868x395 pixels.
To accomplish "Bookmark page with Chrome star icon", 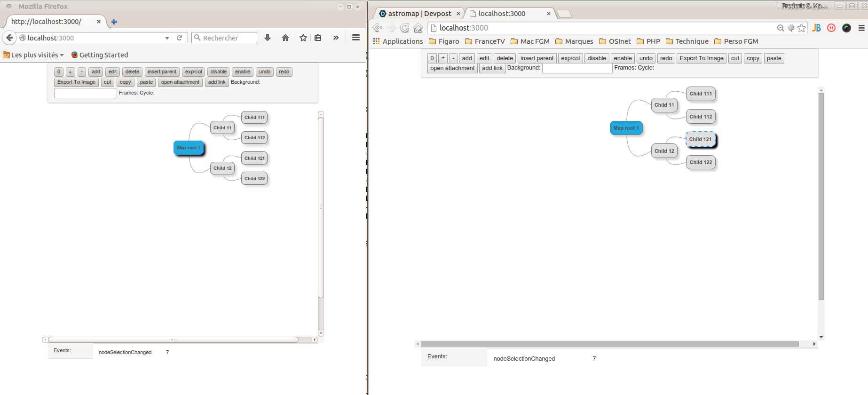I will (802, 28).
